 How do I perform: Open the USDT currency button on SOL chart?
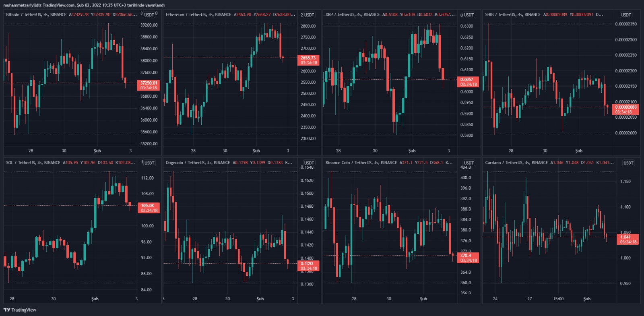tap(149, 163)
